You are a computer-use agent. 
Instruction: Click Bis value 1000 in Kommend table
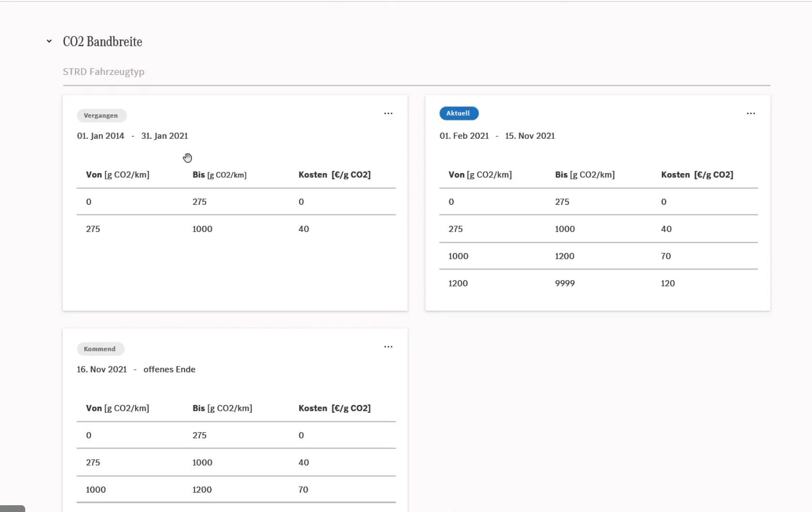tap(202, 463)
